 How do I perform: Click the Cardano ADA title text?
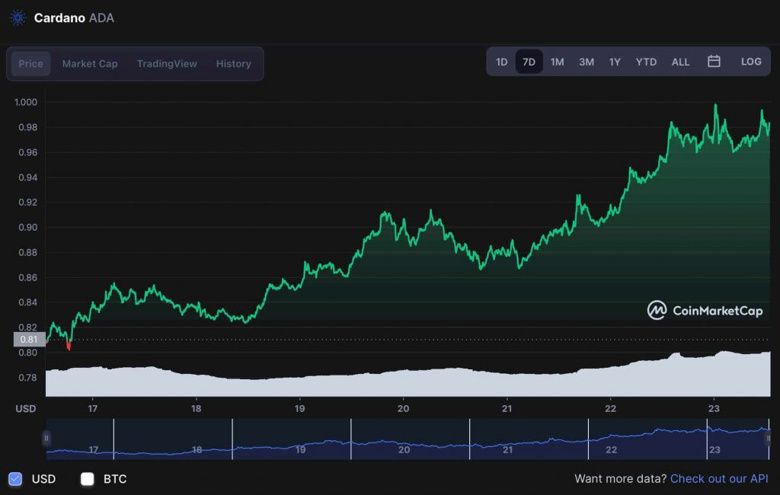coord(74,18)
